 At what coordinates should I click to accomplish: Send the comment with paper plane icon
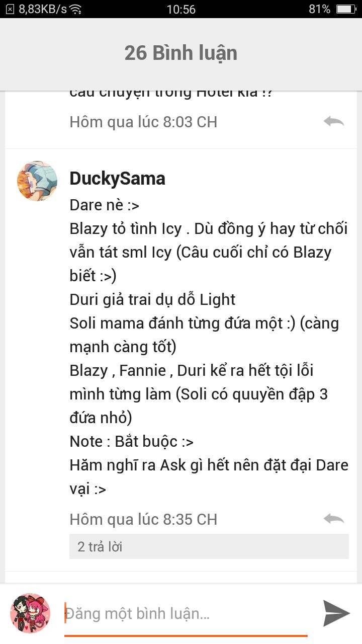click(336, 613)
